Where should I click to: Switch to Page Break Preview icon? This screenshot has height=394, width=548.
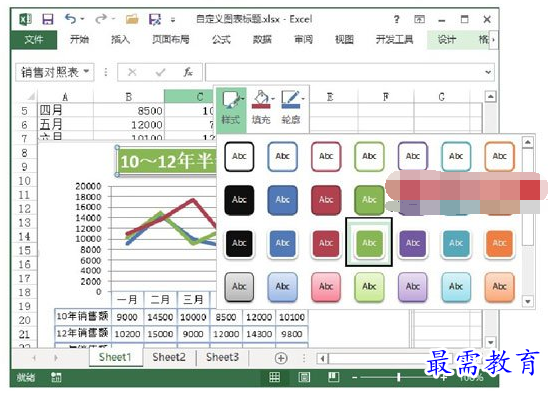[333, 377]
